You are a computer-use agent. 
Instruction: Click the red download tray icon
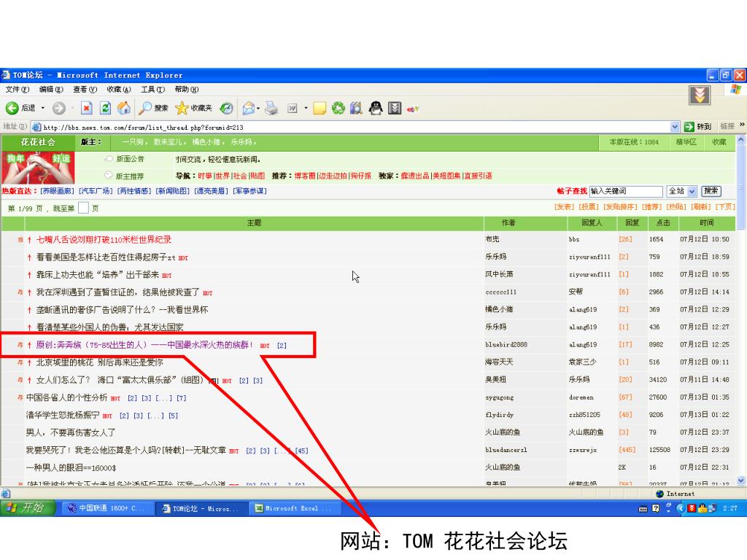pyautogui.click(x=692, y=508)
